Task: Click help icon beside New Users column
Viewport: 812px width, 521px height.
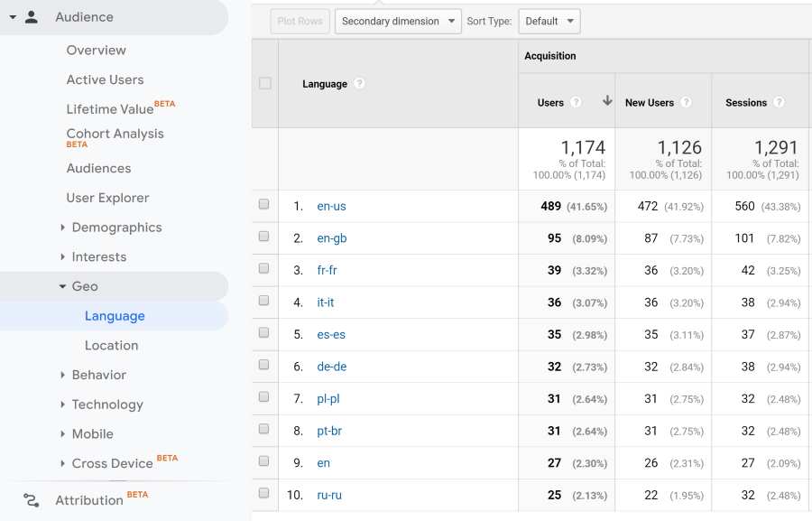Action: click(x=686, y=103)
